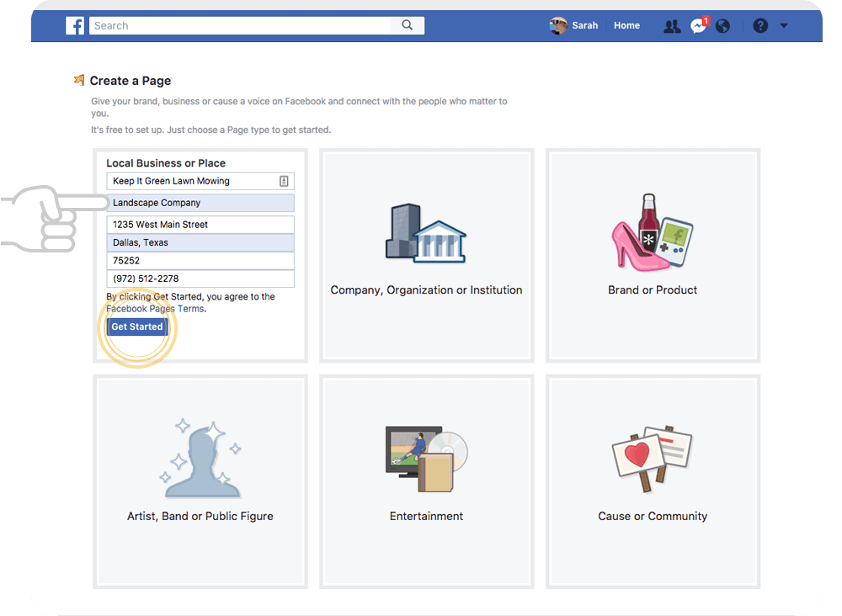Screen dimensions: 842x616
Task: Choose Company, Organization or Institution label
Action: 426,290
